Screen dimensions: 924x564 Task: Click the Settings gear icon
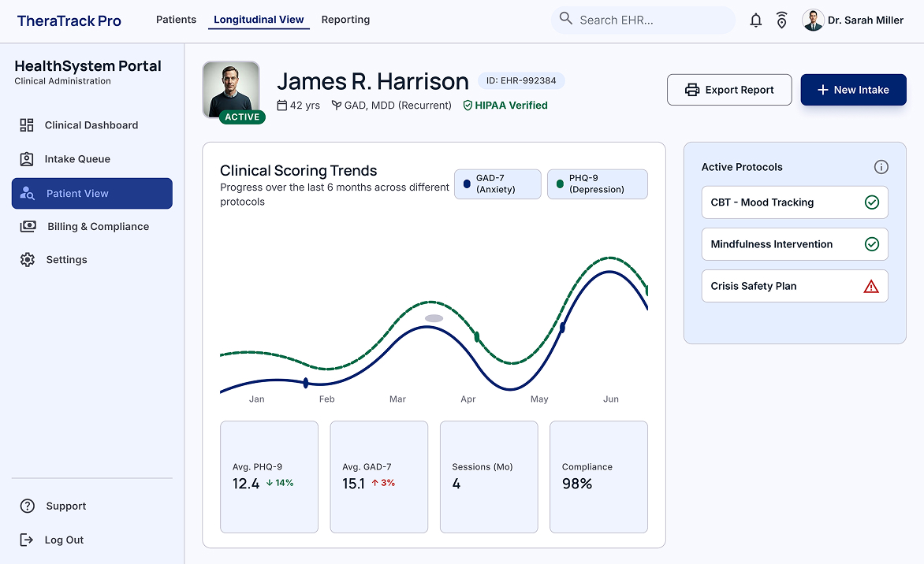[x=27, y=260]
